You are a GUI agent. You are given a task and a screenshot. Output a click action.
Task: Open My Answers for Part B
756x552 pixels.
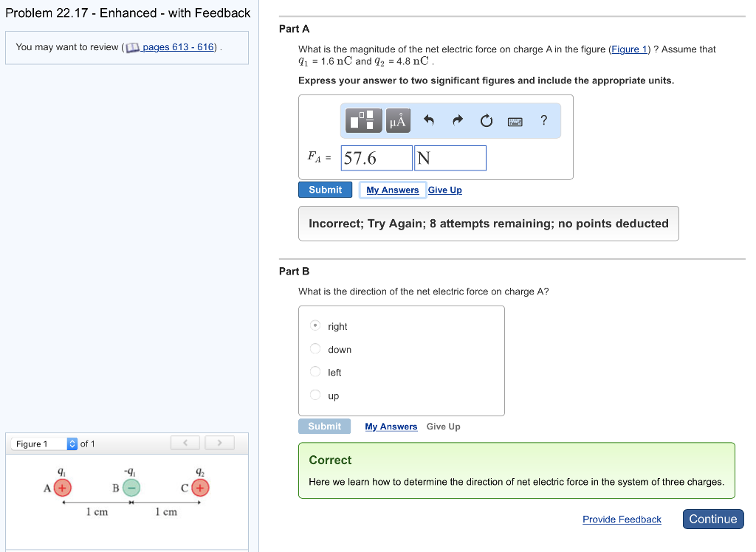391,427
